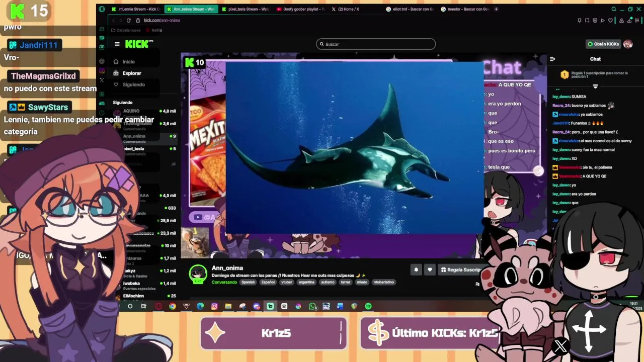Click the vtuber tag
644x362 pixels.
coord(287,282)
